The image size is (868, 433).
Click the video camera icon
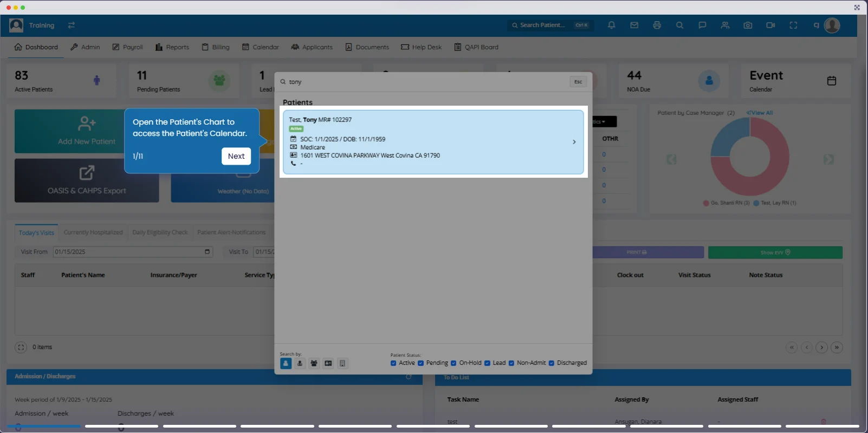pyautogui.click(x=770, y=25)
